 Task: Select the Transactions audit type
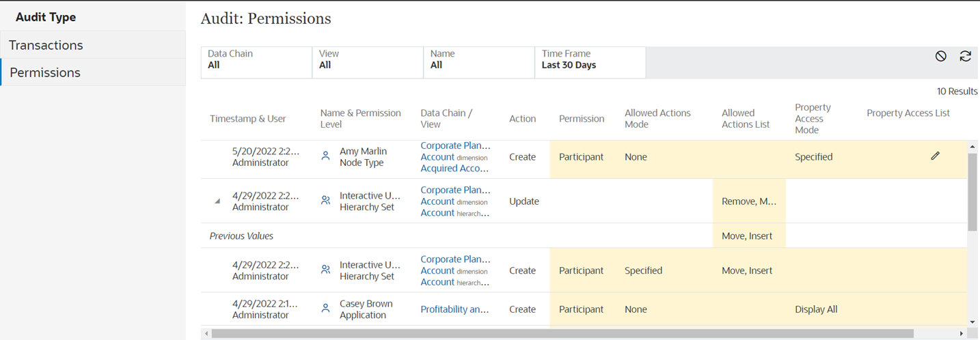point(46,45)
